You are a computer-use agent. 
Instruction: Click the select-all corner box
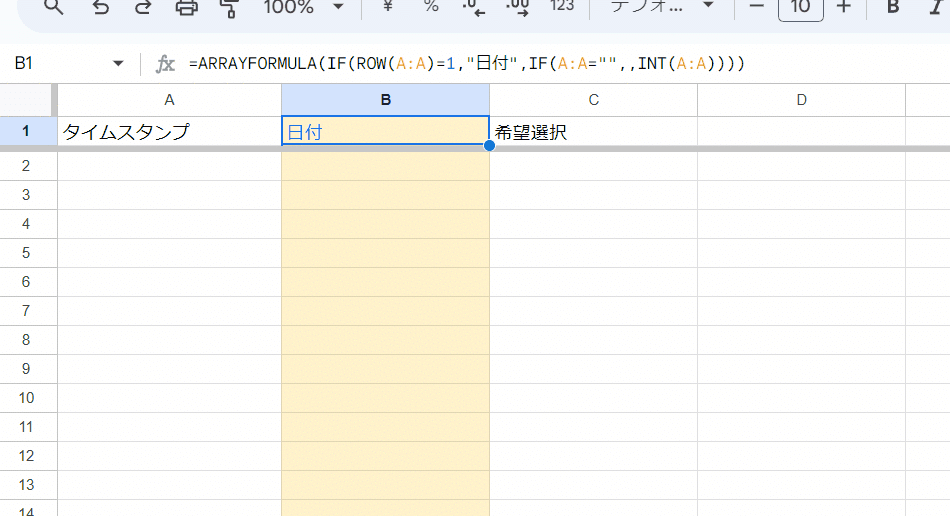[27, 100]
